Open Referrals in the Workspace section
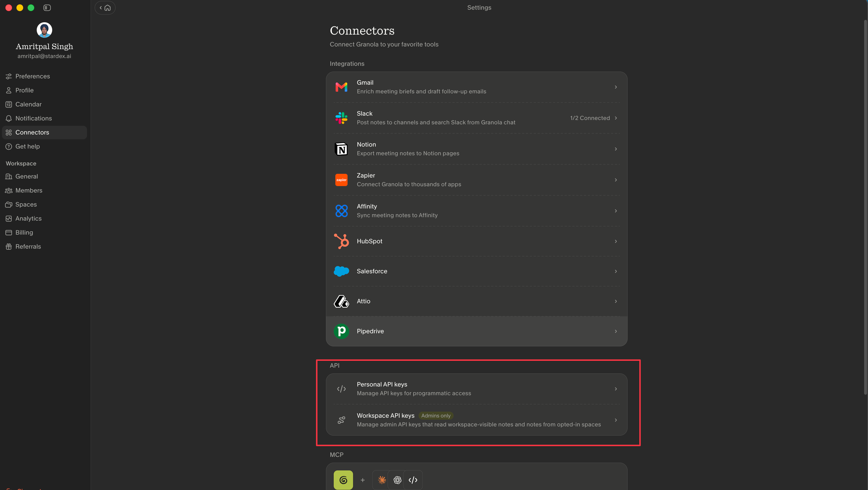868x490 pixels. click(44, 246)
